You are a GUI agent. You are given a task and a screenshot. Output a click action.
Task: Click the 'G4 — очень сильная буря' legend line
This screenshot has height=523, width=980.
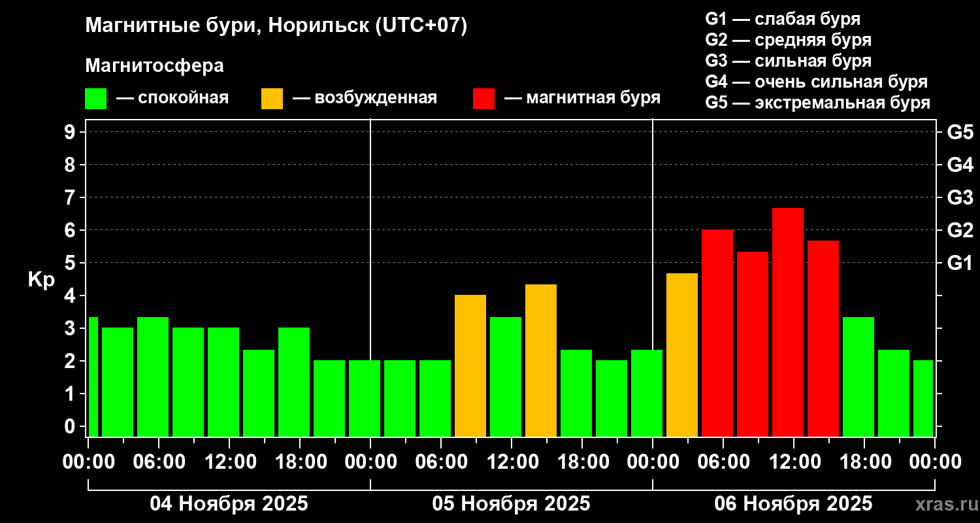(817, 82)
